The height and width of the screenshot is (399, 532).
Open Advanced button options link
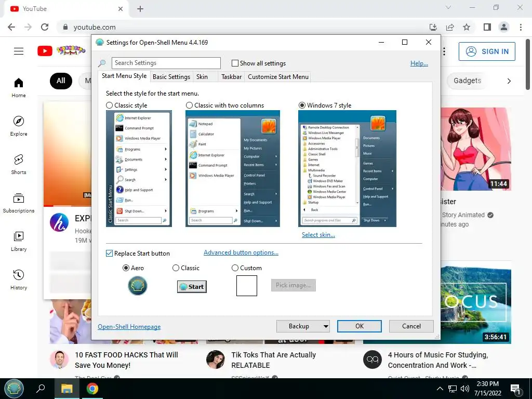tap(241, 252)
